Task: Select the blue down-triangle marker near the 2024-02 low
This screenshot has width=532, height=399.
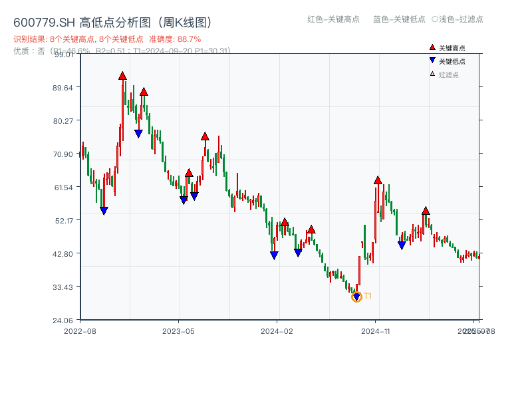Action: 273,255
